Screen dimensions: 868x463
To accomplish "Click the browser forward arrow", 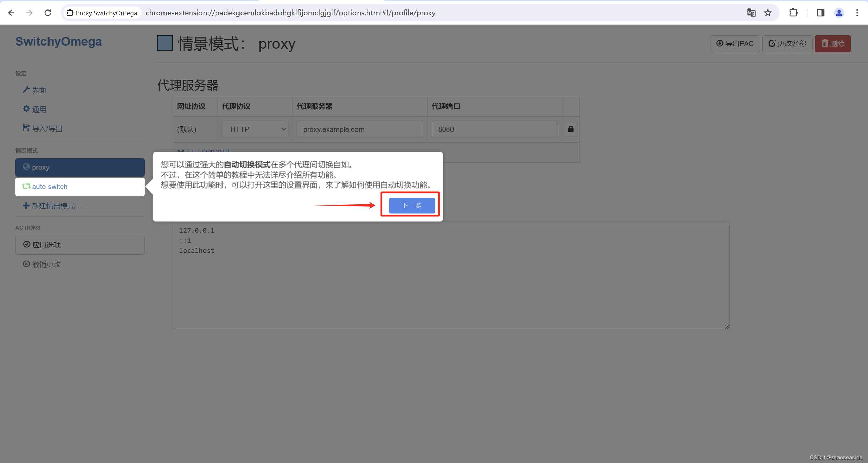I will point(30,13).
